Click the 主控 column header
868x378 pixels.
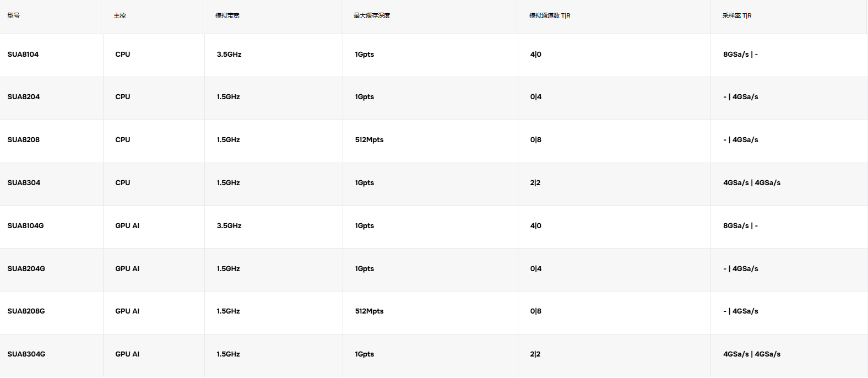tap(120, 15)
